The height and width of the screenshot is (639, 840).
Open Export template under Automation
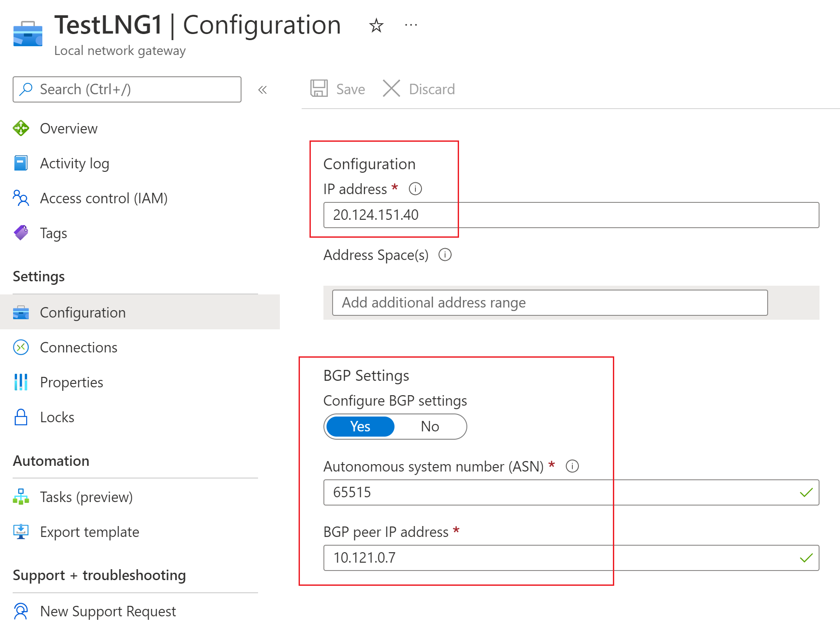pos(89,532)
